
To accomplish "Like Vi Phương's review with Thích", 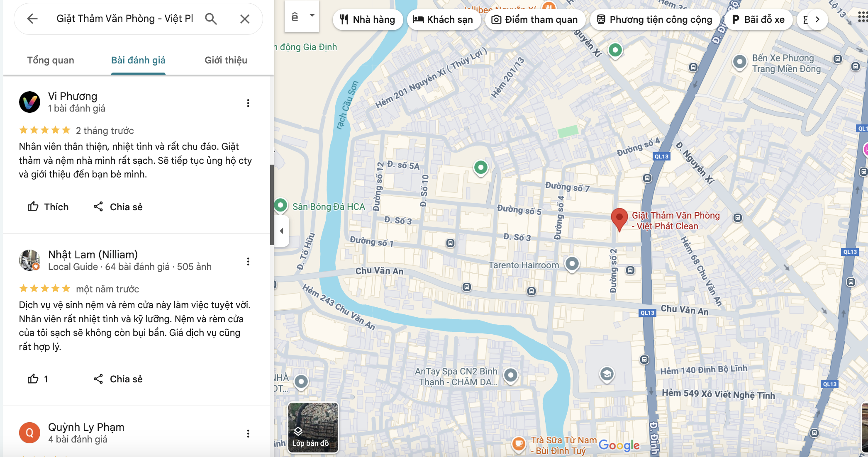I will 48,207.
